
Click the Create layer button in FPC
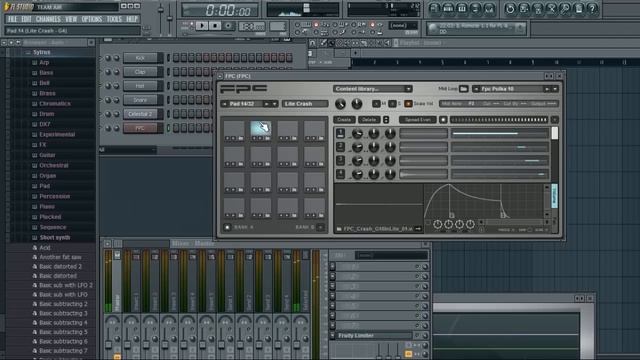(x=344, y=120)
